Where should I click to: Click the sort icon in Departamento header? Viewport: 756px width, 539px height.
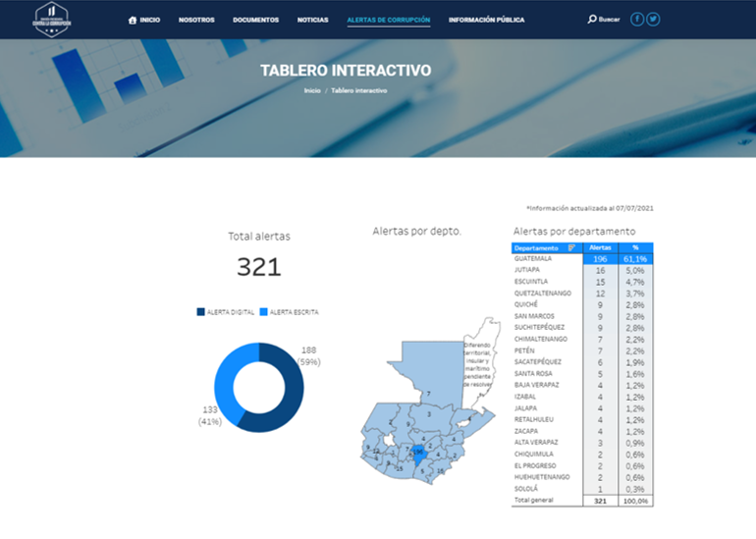pyautogui.click(x=571, y=248)
